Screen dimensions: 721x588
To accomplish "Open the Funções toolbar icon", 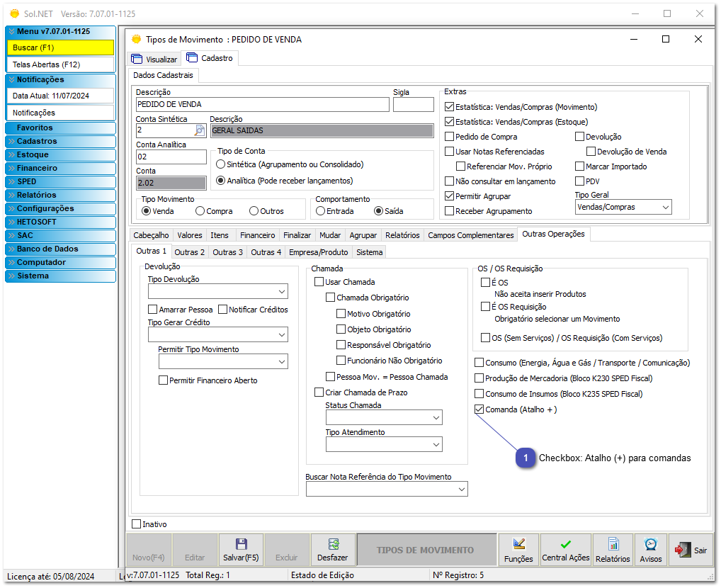I will click(518, 549).
